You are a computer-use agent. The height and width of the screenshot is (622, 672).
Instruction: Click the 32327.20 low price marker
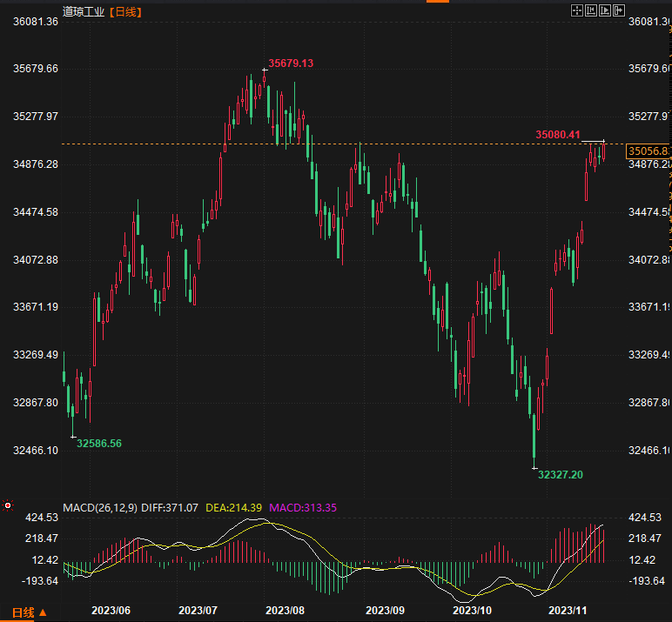coord(561,475)
